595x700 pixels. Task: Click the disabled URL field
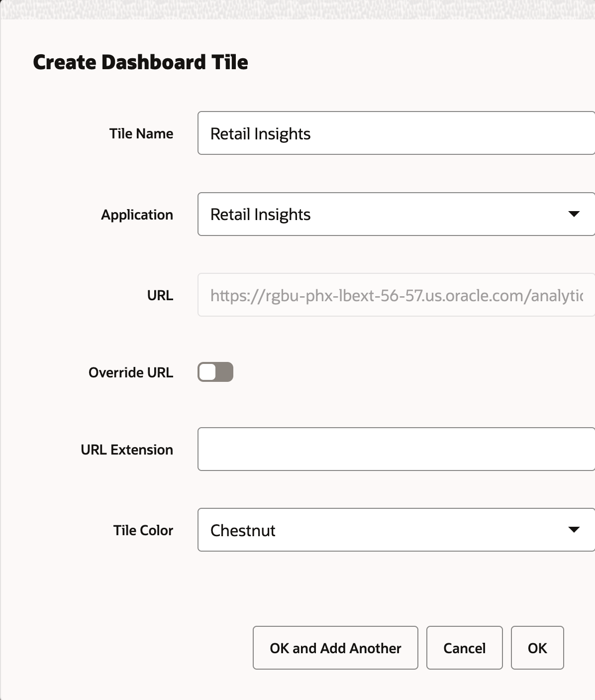point(396,295)
